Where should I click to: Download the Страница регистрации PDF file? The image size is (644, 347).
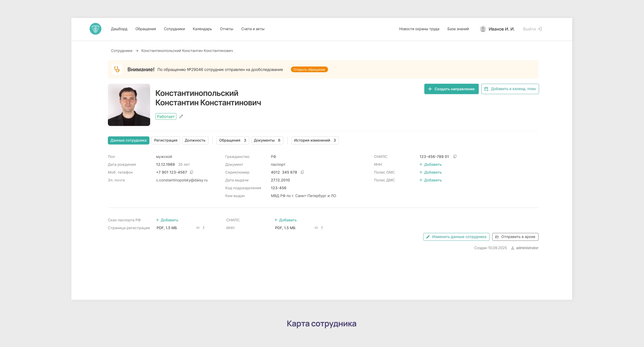click(x=204, y=228)
